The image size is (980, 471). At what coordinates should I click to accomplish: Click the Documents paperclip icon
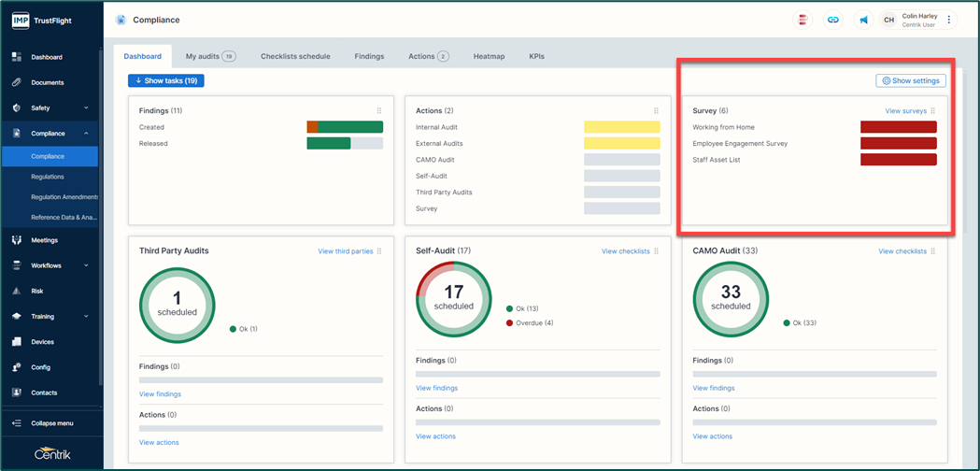[x=16, y=82]
